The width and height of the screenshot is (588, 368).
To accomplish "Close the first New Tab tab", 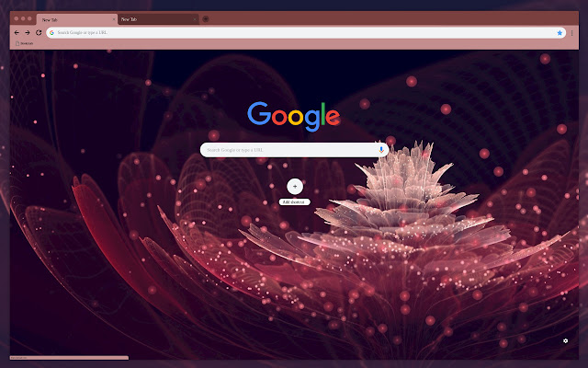I will click(114, 19).
